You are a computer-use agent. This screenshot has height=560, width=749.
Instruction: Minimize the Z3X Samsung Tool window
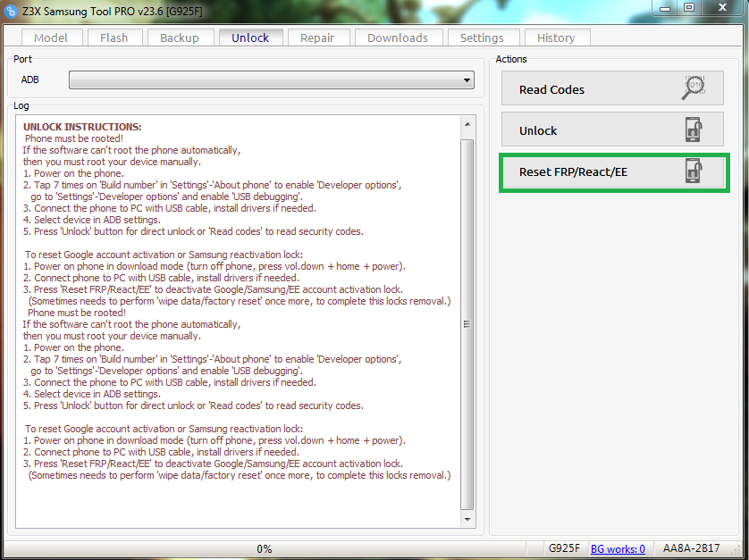[665, 8]
